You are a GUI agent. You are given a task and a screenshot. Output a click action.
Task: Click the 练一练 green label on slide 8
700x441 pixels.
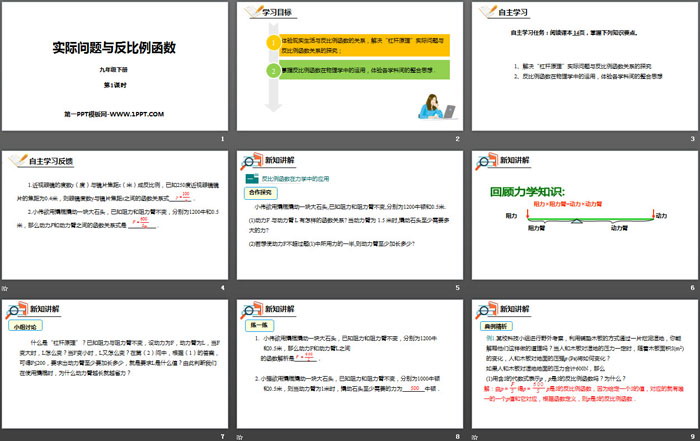pyautogui.click(x=259, y=326)
